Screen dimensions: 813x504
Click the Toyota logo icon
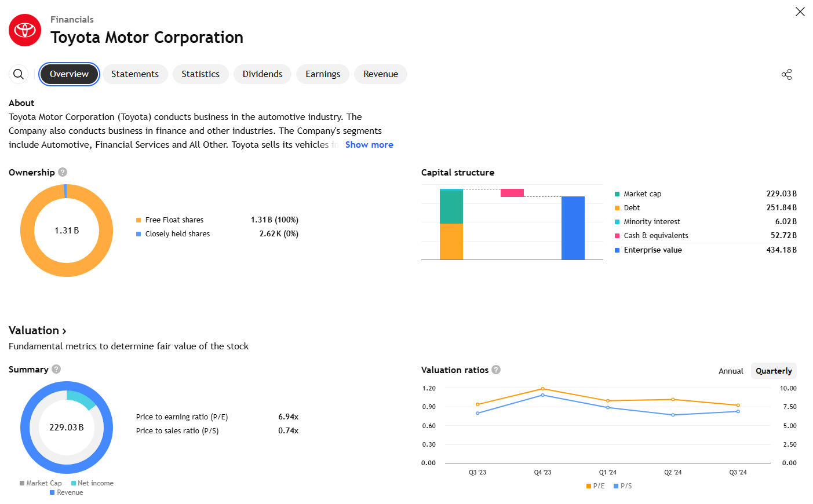[x=25, y=30]
